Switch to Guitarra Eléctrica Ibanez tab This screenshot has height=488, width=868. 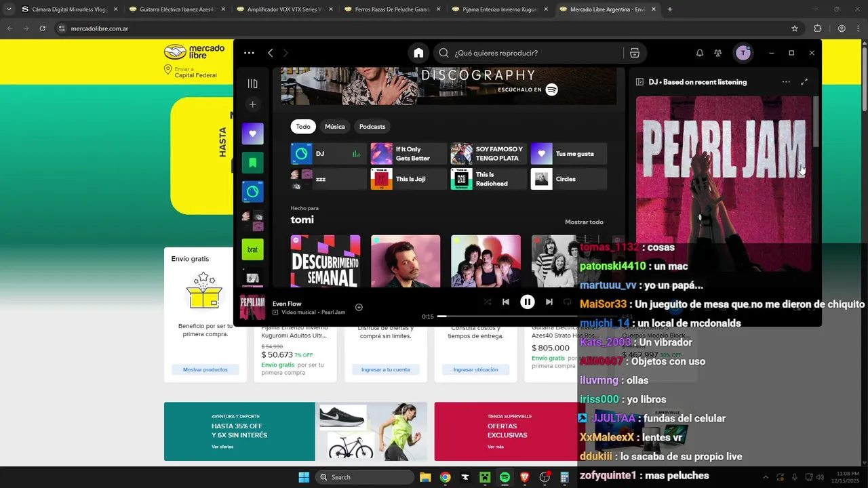click(x=177, y=9)
